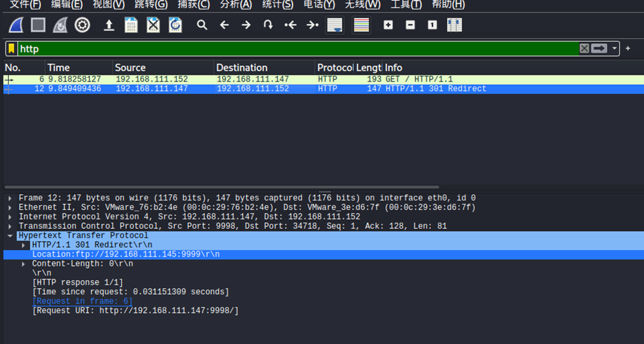Clear the http display filter
The width and height of the screenshot is (644, 344).
tap(584, 48)
